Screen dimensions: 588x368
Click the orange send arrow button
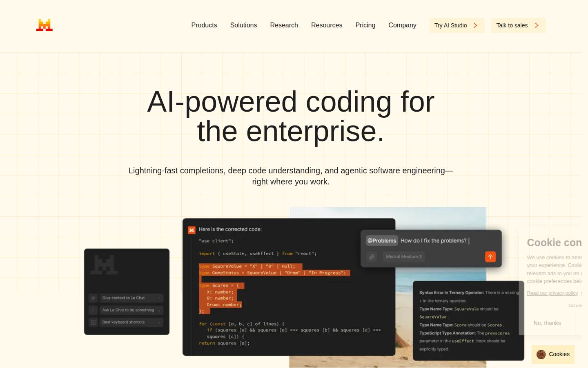point(490,256)
